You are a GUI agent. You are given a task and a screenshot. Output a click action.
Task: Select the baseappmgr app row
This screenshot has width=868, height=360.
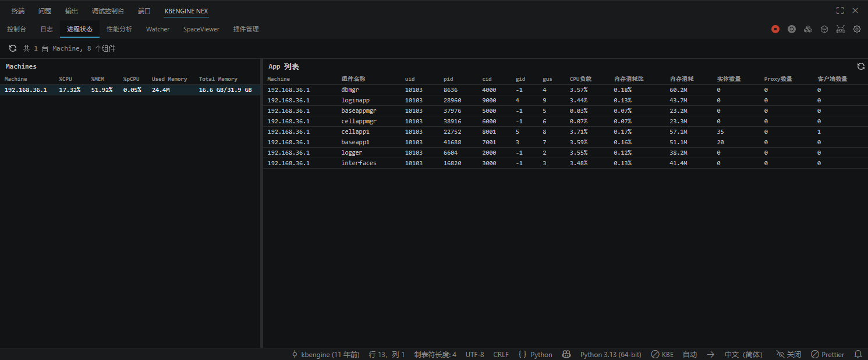565,111
